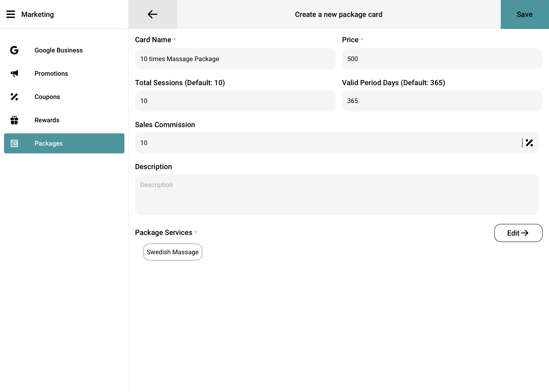Select the Packages menu item
The image size is (549, 392).
(x=64, y=143)
